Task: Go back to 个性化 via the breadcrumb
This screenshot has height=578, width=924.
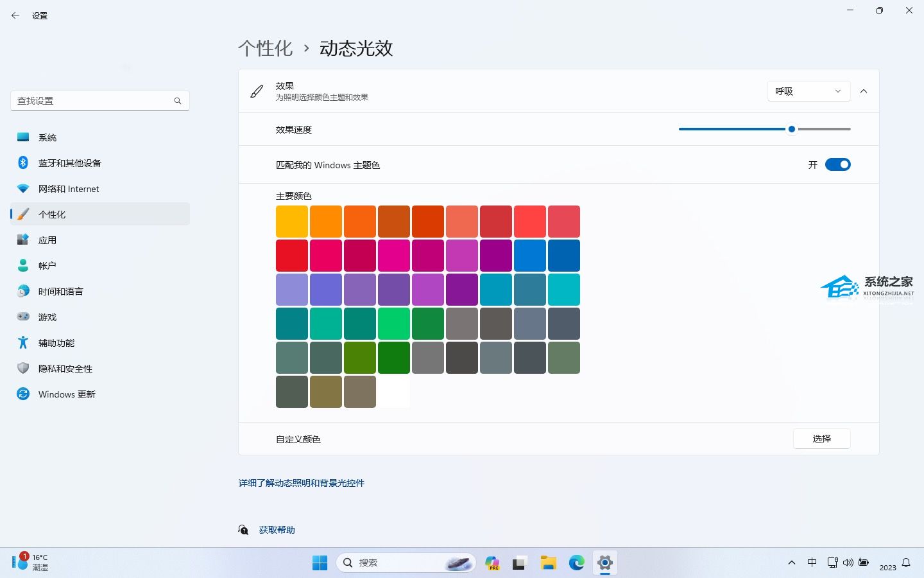Action: 265,48
